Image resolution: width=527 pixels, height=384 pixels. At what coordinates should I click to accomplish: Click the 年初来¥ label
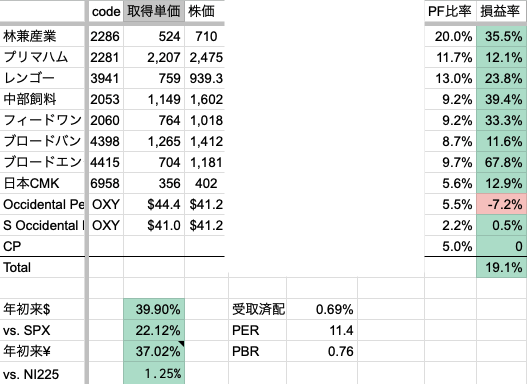point(42,351)
